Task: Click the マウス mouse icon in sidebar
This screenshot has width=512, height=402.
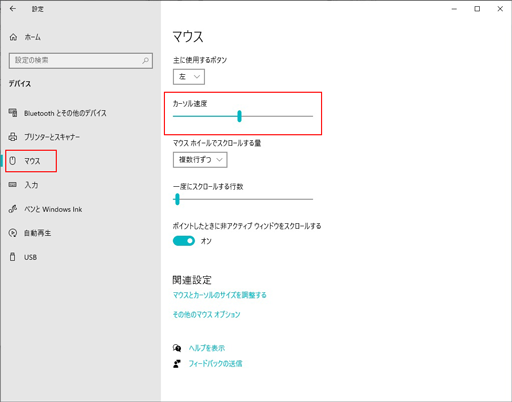Action: pyautogui.click(x=13, y=161)
